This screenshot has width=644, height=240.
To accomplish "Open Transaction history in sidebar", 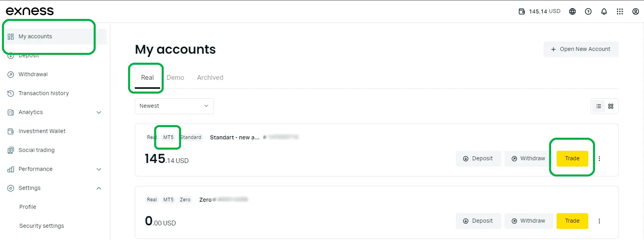I will (x=43, y=94).
